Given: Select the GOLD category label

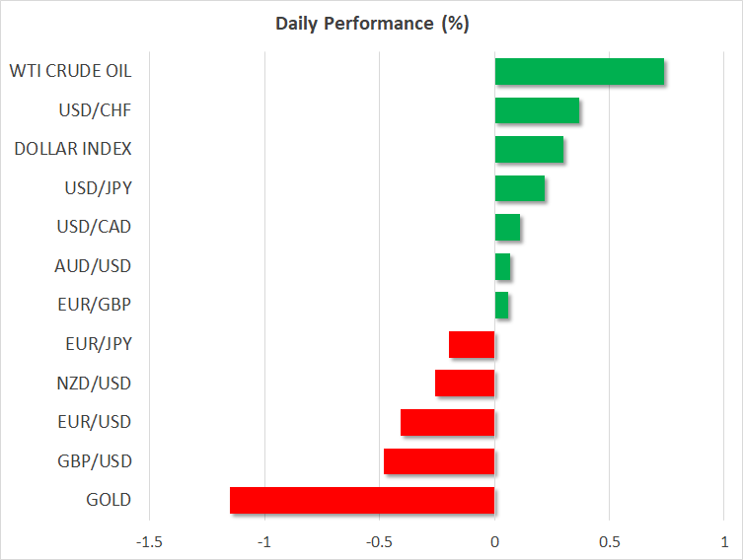Looking at the screenshot, I should (109, 500).
